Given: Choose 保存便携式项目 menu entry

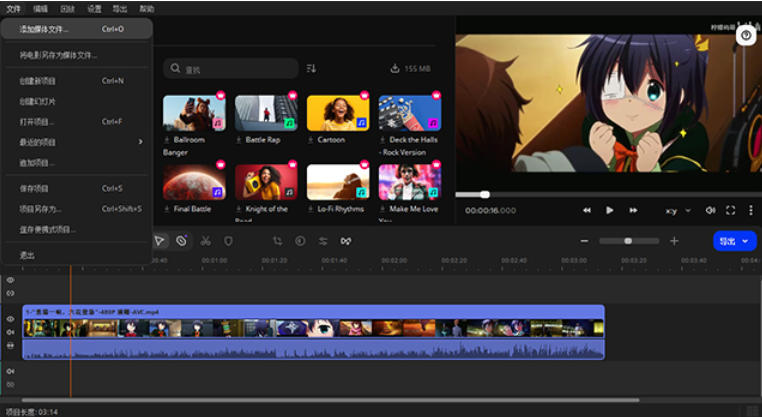Looking at the screenshot, I should tap(77, 229).
